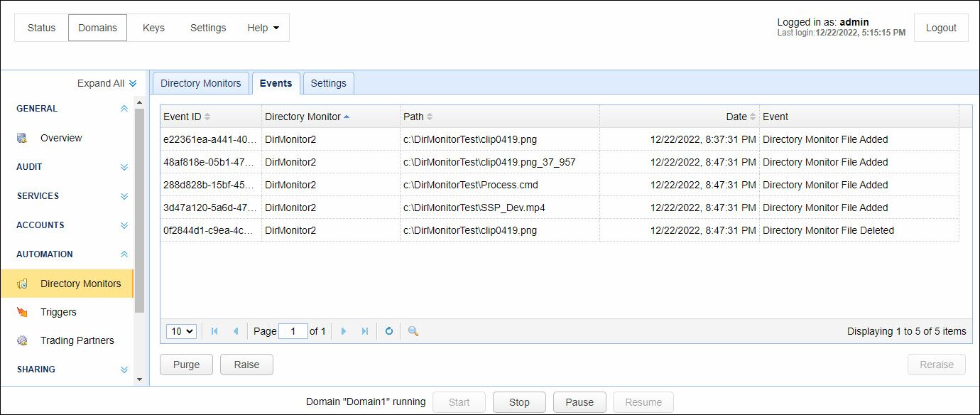Image resolution: width=980 pixels, height=415 pixels.
Task: Open the events search magnifier
Action: pyautogui.click(x=413, y=331)
